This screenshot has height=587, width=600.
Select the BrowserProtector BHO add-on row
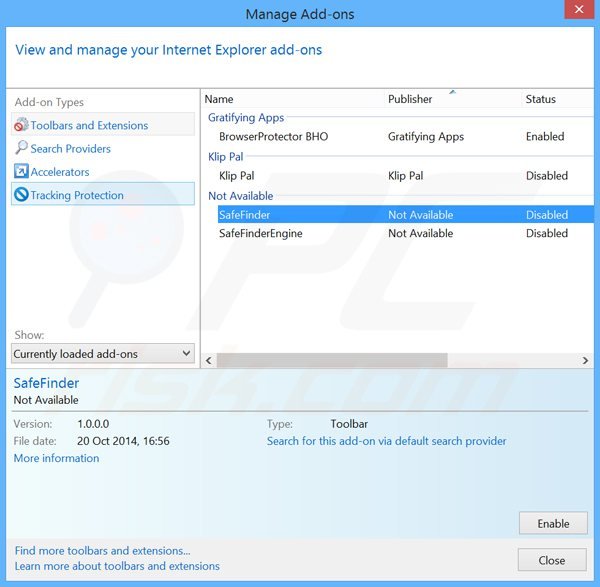tap(406, 137)
